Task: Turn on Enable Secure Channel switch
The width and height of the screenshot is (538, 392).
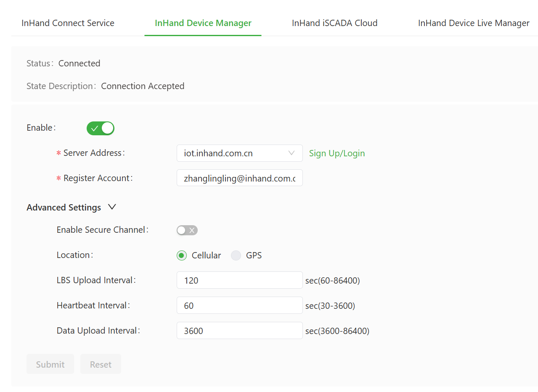Action: [x=187, y=230]
